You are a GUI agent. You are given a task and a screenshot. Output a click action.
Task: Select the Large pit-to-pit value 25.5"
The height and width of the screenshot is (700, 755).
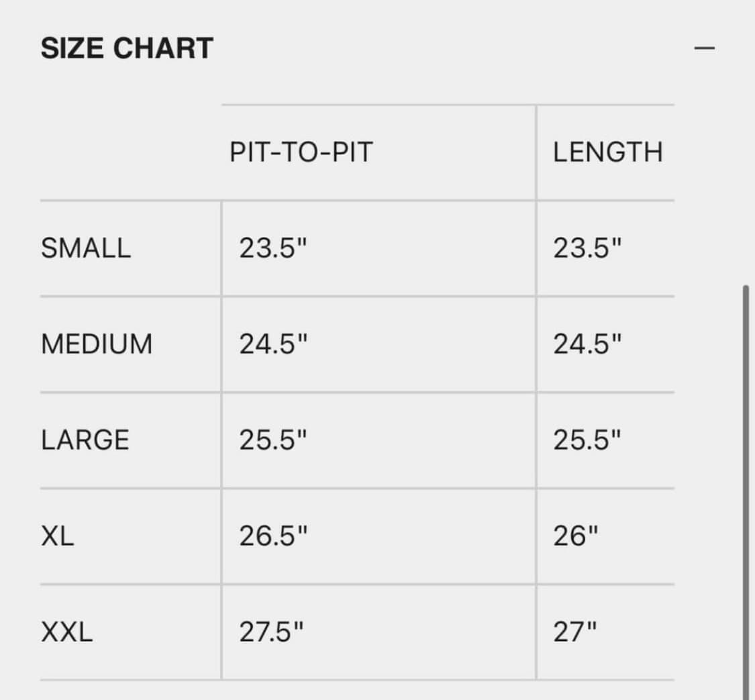click(x=272, y=440)
